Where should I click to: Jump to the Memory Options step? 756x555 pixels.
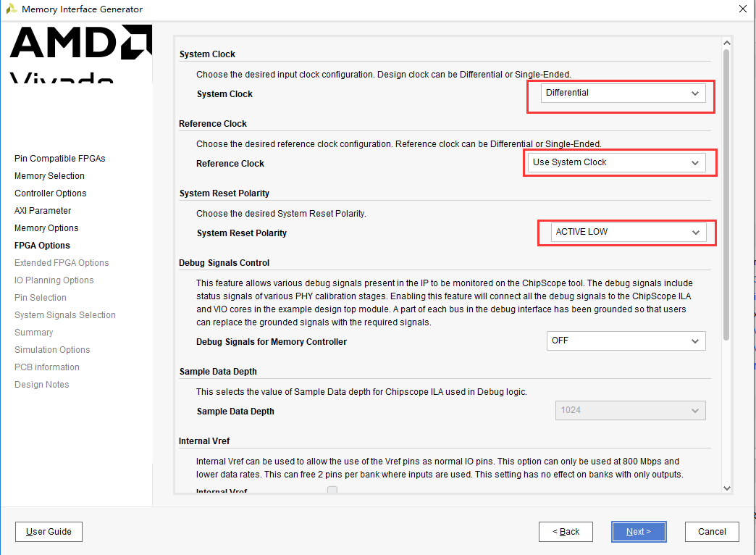[x=46, y=228]
